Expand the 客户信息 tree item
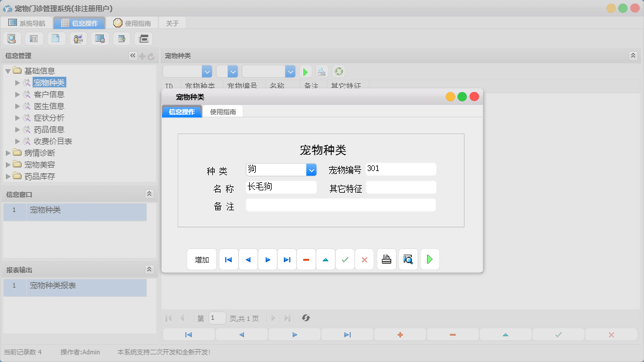Screen dimensions: 644x362 coord(18,94)
